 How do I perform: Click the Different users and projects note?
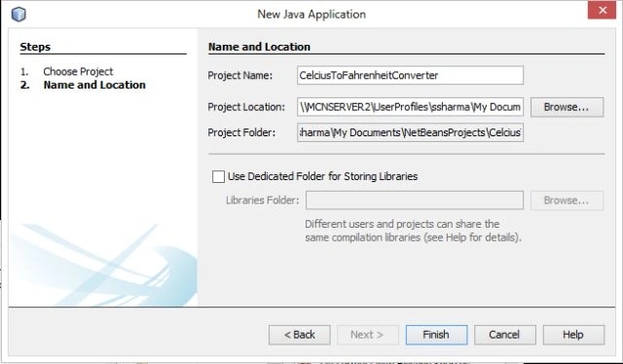[x=413, y=231]
